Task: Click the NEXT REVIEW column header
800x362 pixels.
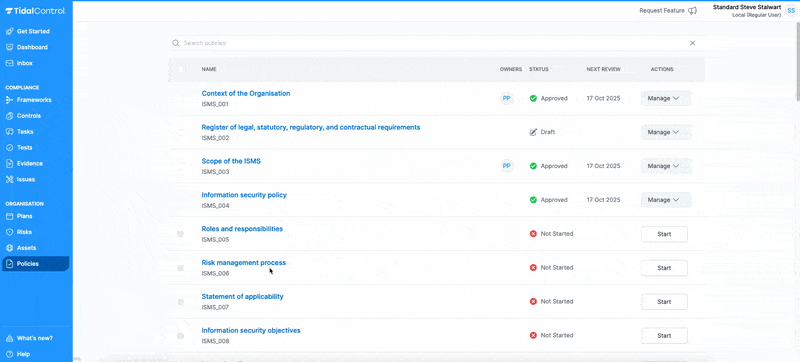Action: click(603, 69)
